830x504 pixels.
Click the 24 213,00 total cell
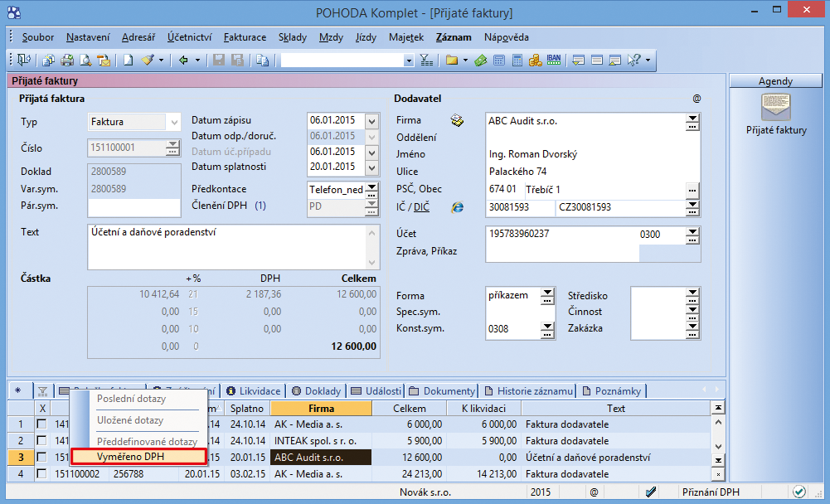409,473
